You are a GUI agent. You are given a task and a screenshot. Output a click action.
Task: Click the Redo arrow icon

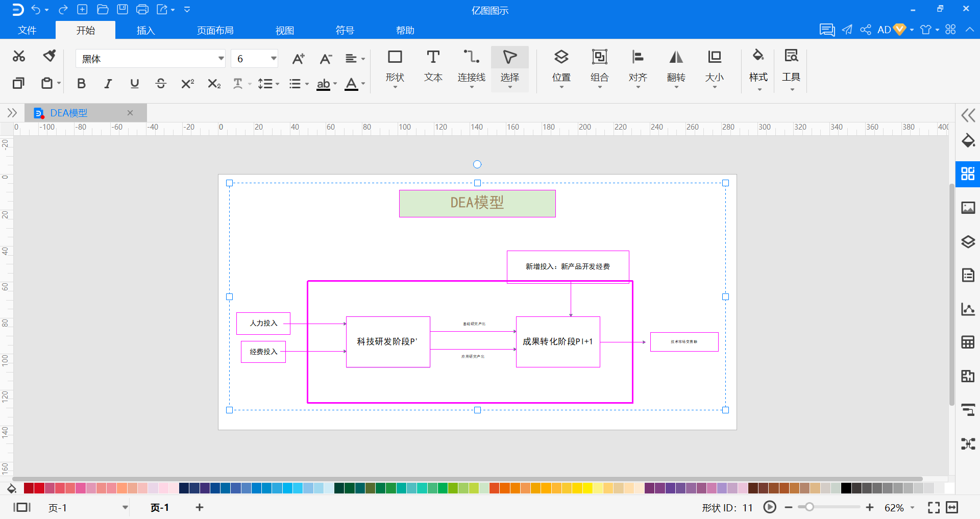(63, 9)
